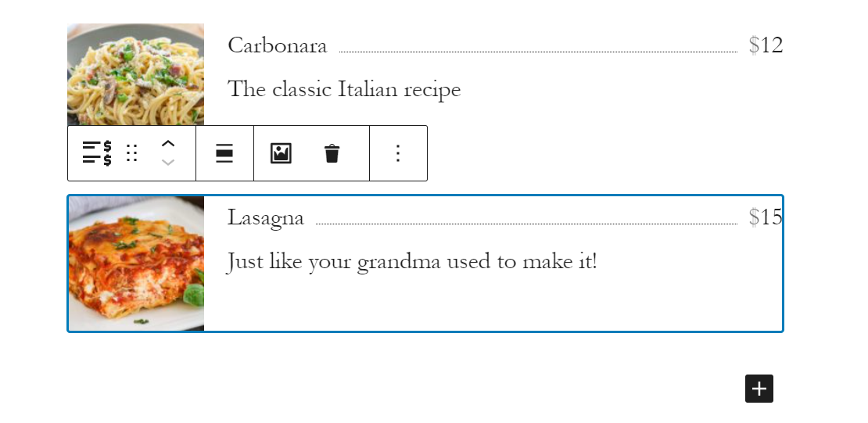The image size is (868, 423).
Task: Edit the Lasagna title text
Action: 265,218
